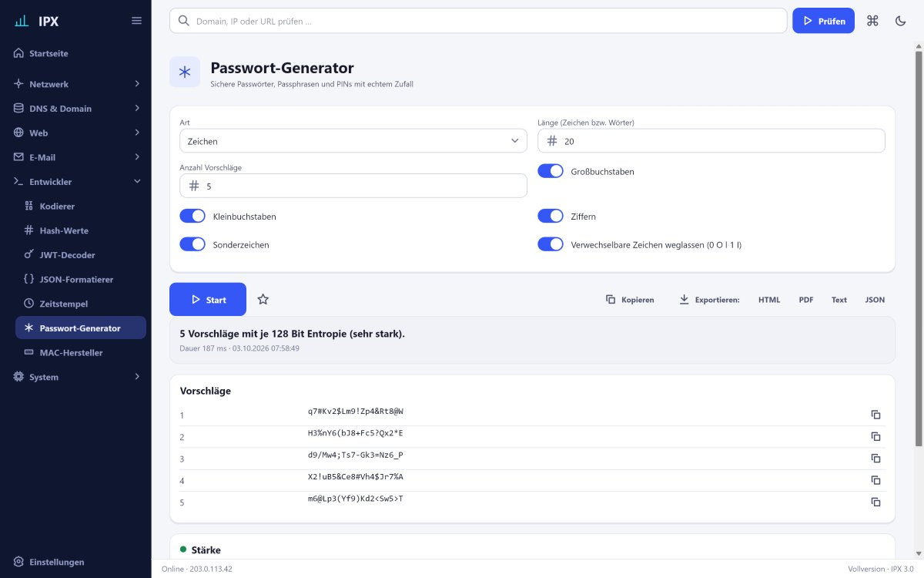Copy suggestion 1 password
Screen dimensions: 924x578
[x=875, y=415]
